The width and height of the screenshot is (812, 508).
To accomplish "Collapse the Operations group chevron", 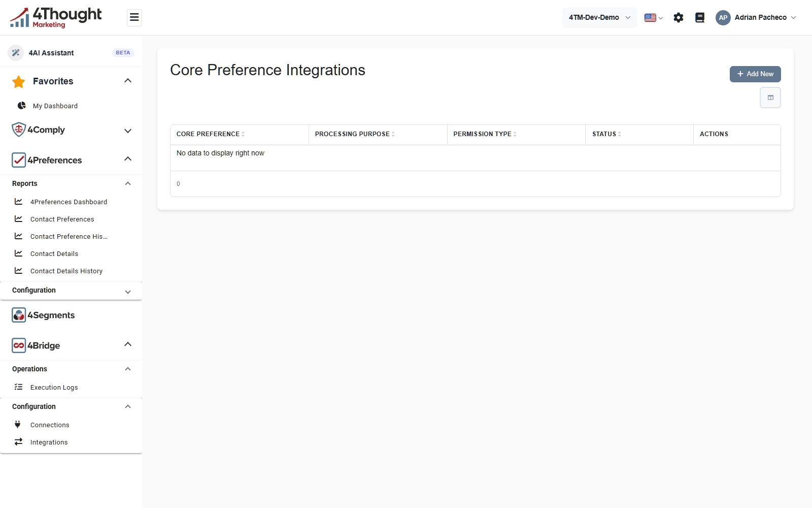I will (x=128, y=369).
